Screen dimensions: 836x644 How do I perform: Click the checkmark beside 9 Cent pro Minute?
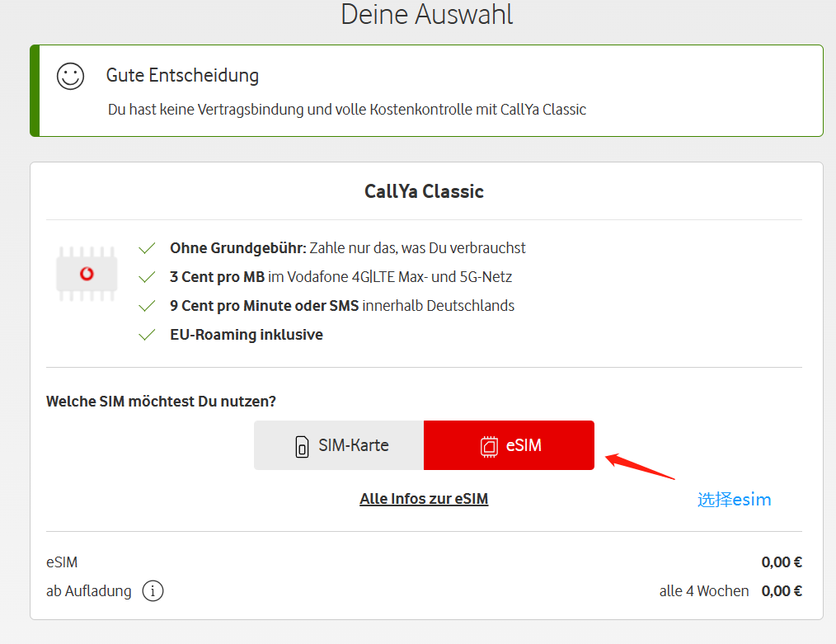click(x=147, y=306)
